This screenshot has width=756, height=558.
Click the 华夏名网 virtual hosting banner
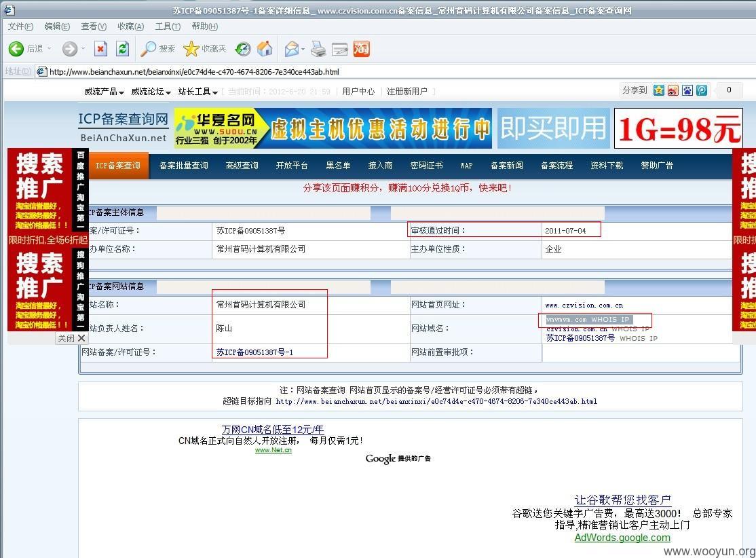pyautogui.click(x=333, y=128)
